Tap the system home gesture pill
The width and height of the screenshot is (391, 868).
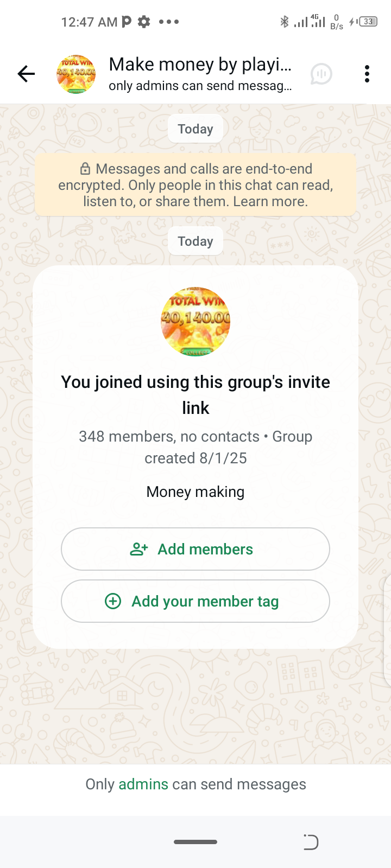pyautogui.click(x=195, y=842)
